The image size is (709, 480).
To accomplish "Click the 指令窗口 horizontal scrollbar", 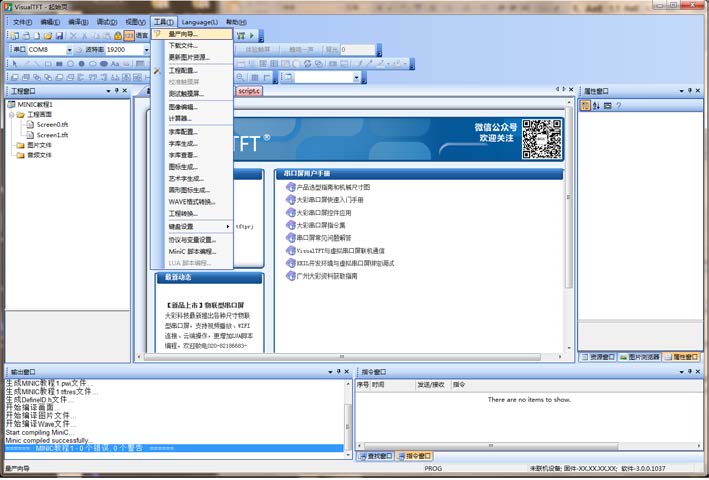I will coord(491,446).
